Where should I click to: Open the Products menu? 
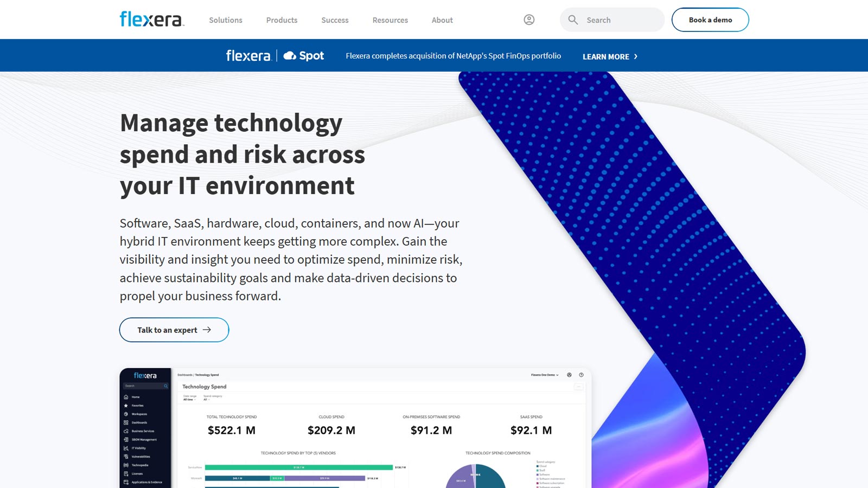pyautogui.click(x=282, y=20)
